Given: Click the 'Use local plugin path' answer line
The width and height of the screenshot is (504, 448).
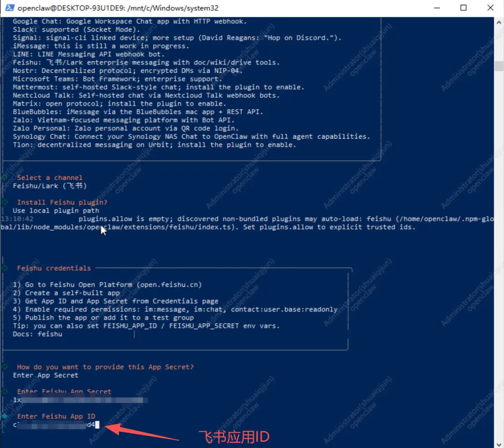Looking at the screenshot, I should click(x=56, y=211).
